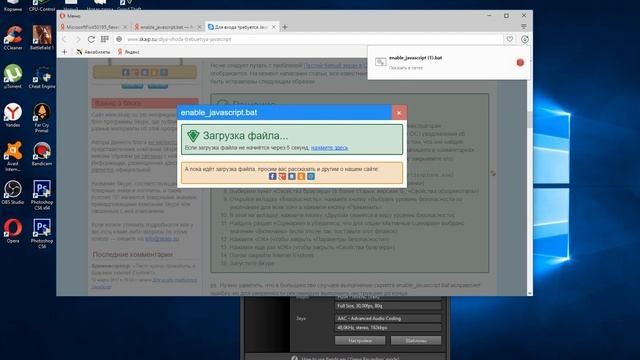Click browser forward arrow
This screenshot has height=360, width=640.
click(x=78, y=39)
